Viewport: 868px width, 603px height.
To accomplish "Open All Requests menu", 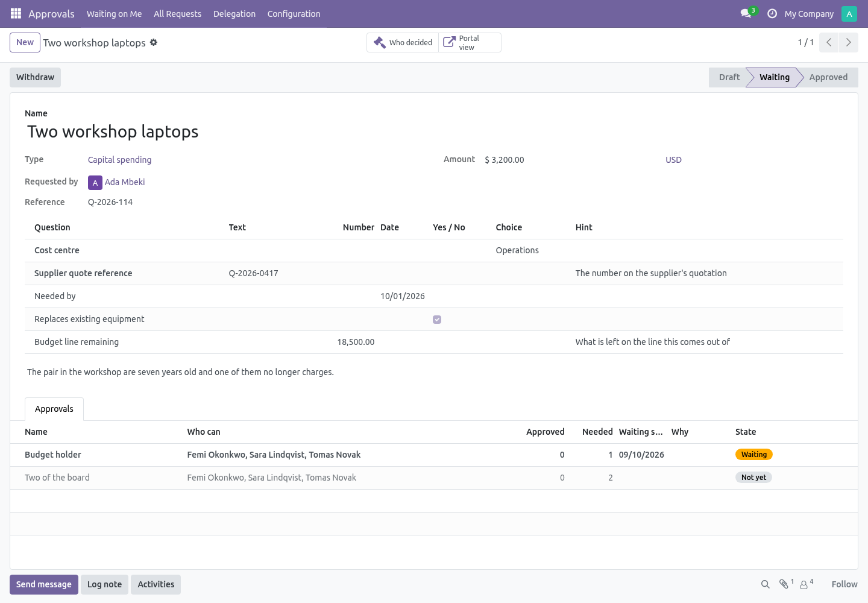I will [x=178, y=14].
